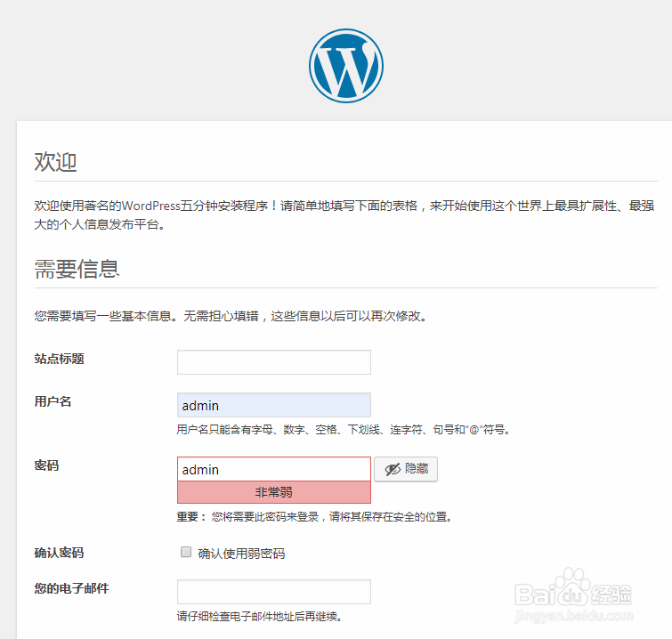Focus the 站点标题 input field
This screenshot has height=639, width=672.
pos(274,362)
